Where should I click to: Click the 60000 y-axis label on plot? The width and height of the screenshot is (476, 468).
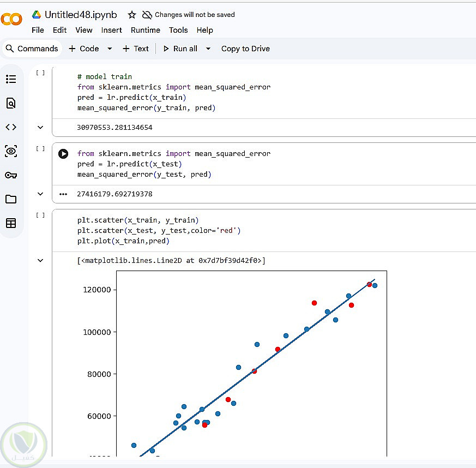(x=99, y=416)
